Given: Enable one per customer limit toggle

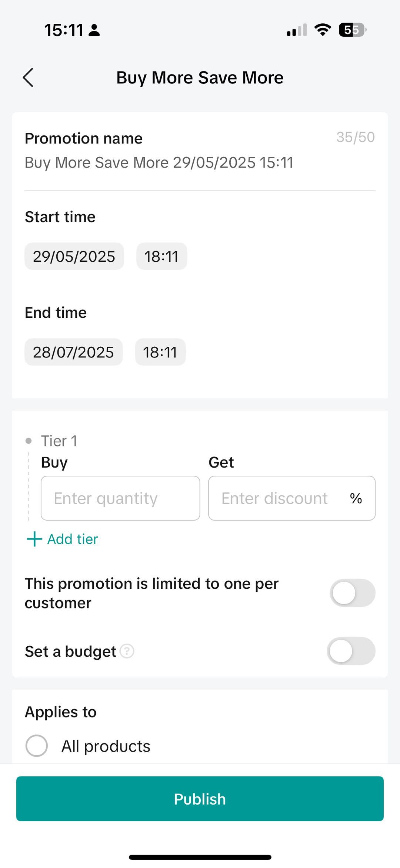Looking at the screenshot, I should (352, 593).
